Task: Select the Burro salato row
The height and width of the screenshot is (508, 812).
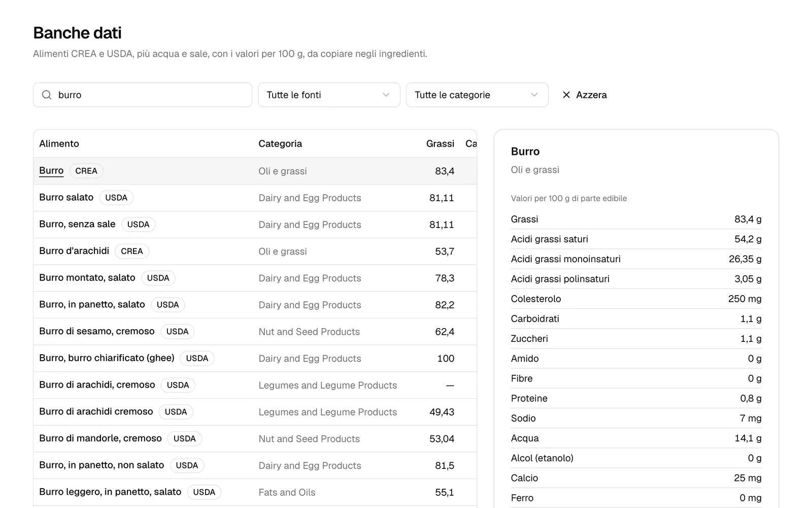Action: 255,198
